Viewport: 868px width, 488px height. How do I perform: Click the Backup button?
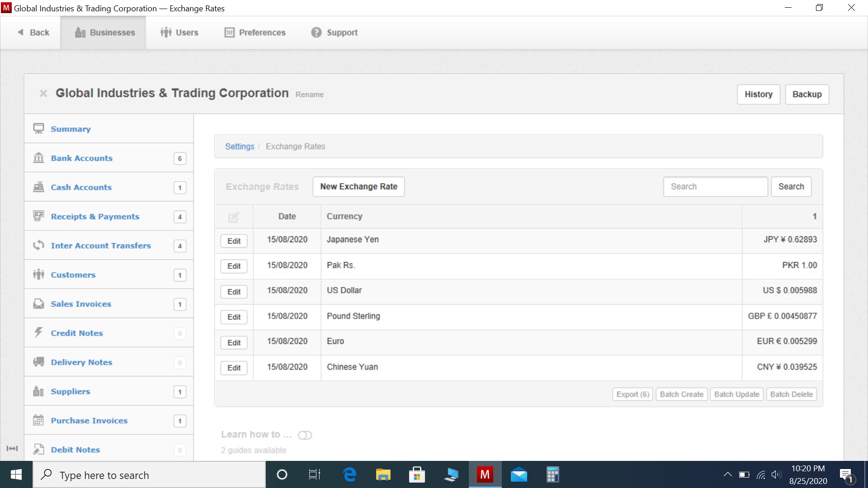point(807,94)
